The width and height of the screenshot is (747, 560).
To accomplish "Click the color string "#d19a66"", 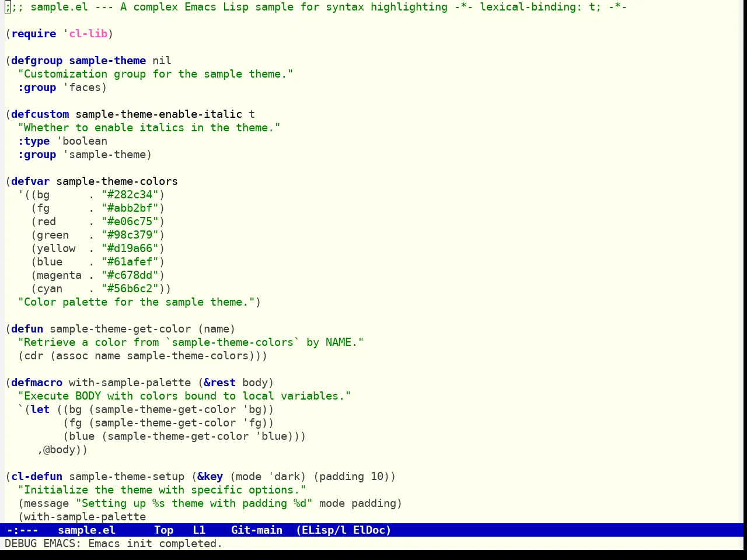I will 130,249.
